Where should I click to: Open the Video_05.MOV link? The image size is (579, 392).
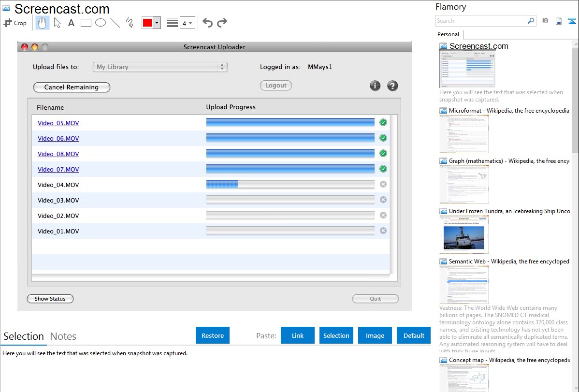(58, 123)
